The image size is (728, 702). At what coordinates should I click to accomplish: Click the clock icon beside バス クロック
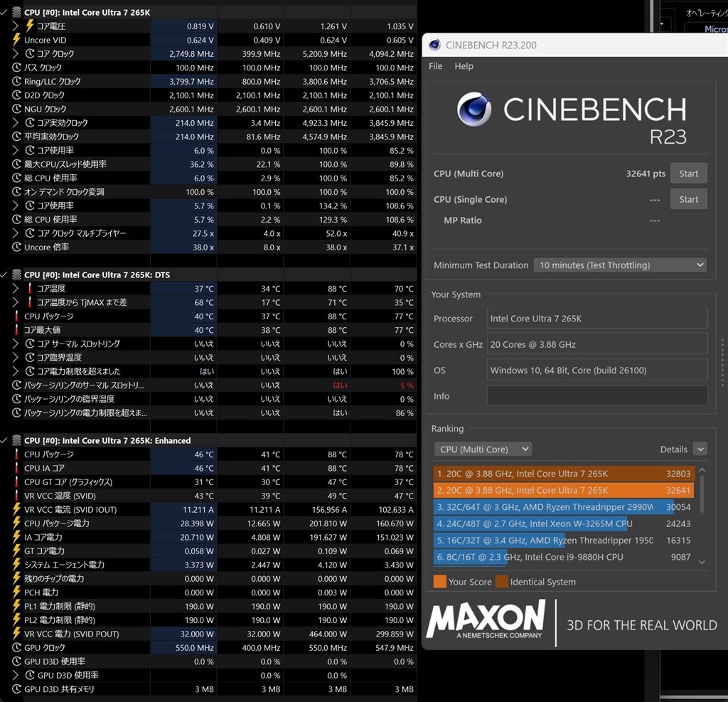coord(16,68)
